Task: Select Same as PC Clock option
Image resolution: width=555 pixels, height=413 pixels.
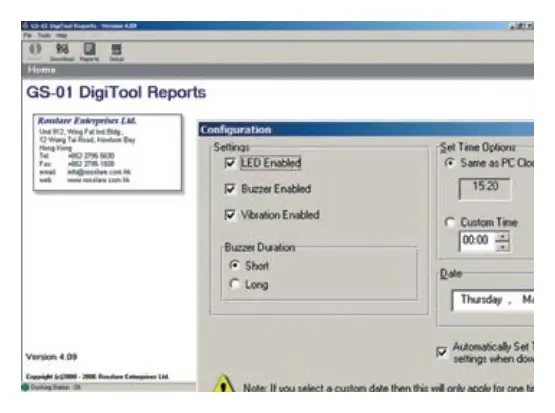Action: pos(450,163)
